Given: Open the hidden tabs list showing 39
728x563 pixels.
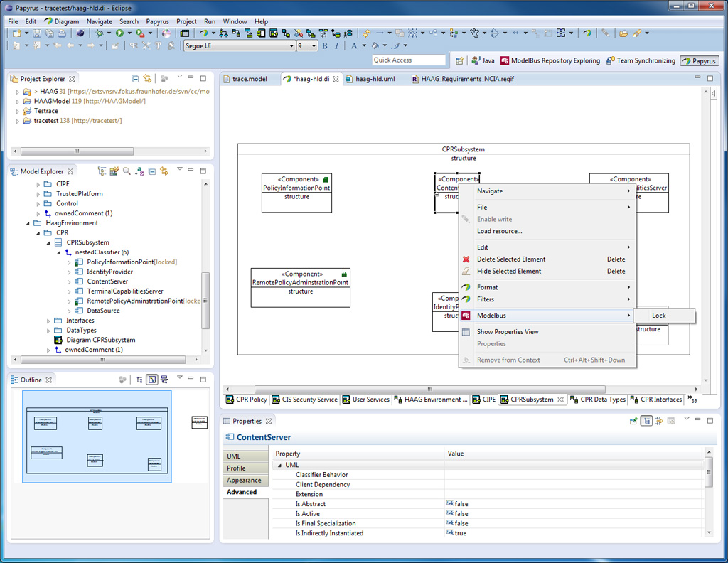Looking at the screenshot, I should point(692,400).
